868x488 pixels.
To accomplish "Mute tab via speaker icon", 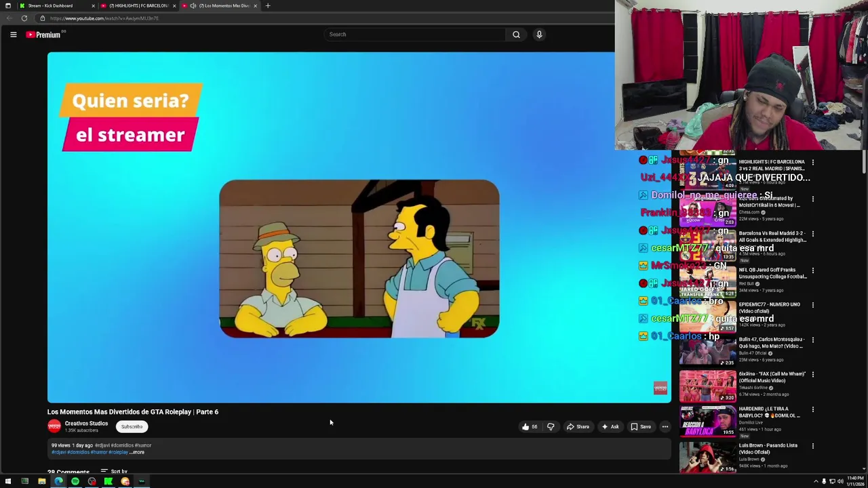I will (193, 5).
